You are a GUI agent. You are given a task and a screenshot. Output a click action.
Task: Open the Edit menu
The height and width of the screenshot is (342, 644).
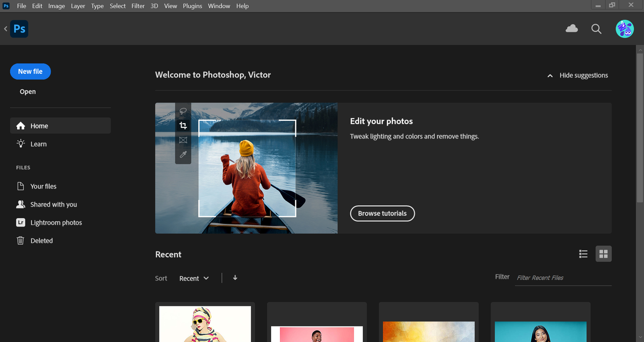coord(37,6)
